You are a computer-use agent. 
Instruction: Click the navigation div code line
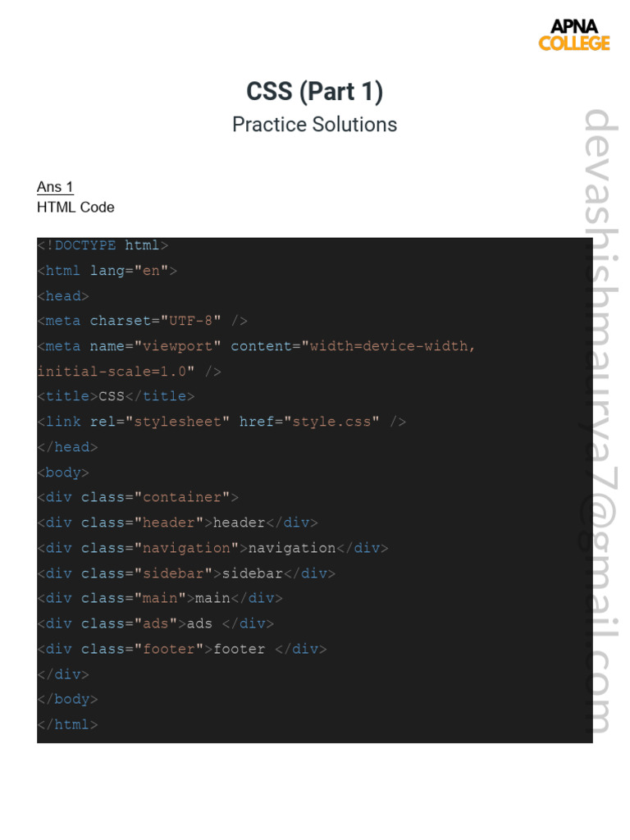(213, 548)
